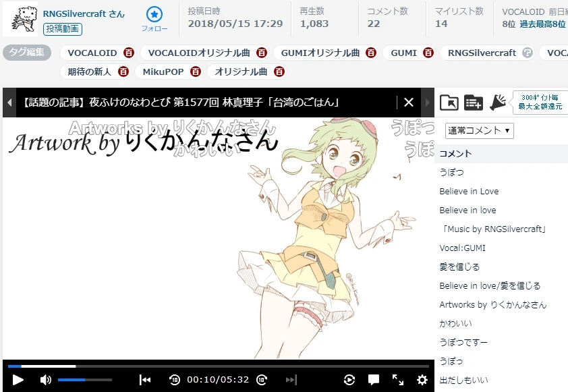Screen dimensions: 568x392
Task: Open the Nico advertise megaphone icon
Action: tap(498, 103)
